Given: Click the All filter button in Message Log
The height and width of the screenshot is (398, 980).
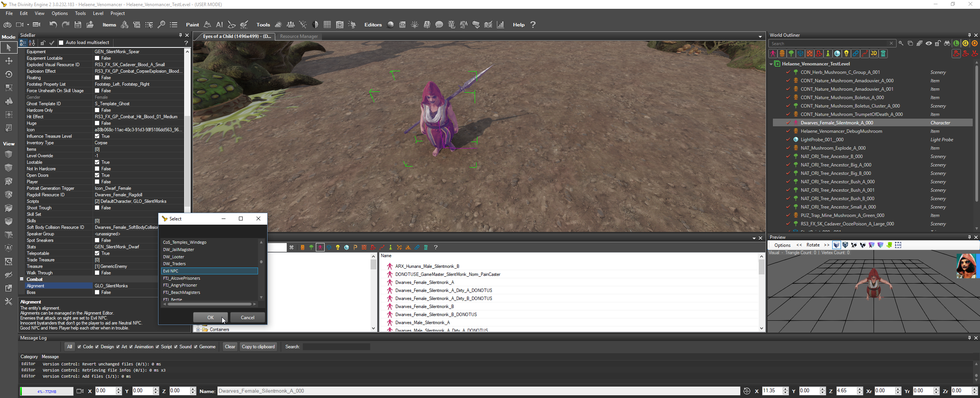Looking at the screenshot, I should click(69, 347).
